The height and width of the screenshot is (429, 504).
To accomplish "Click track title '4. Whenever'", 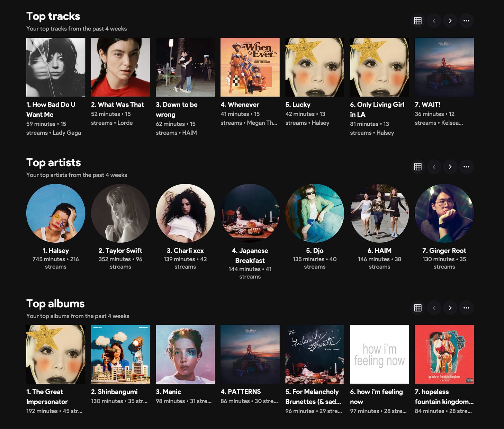I will [240, 105].
